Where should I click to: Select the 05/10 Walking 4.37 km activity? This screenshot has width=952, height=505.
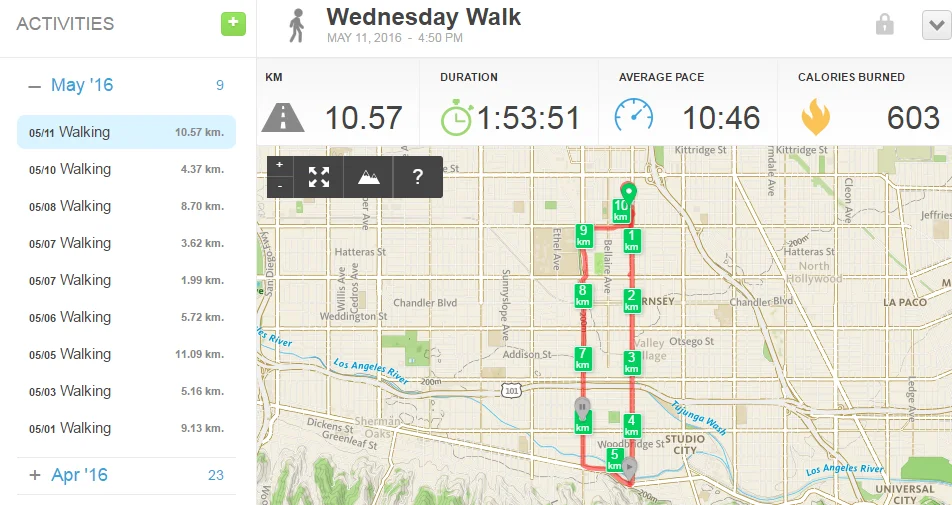126,169
